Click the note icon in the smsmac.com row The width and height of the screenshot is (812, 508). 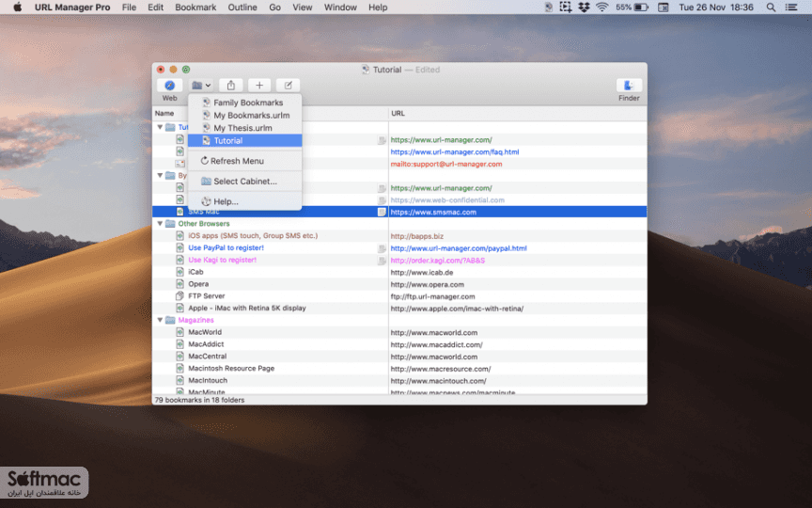coord(382,212)
